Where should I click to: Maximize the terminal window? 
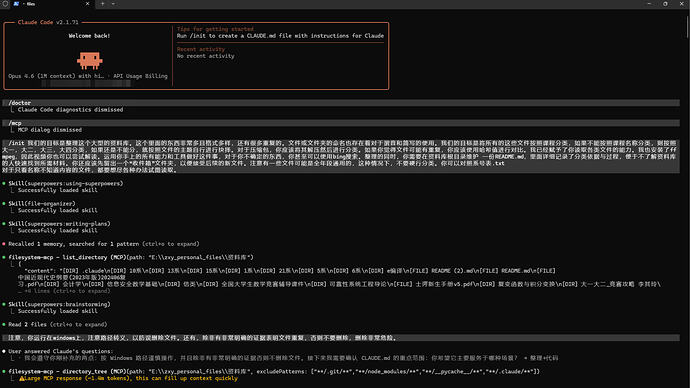coord(665,4)
